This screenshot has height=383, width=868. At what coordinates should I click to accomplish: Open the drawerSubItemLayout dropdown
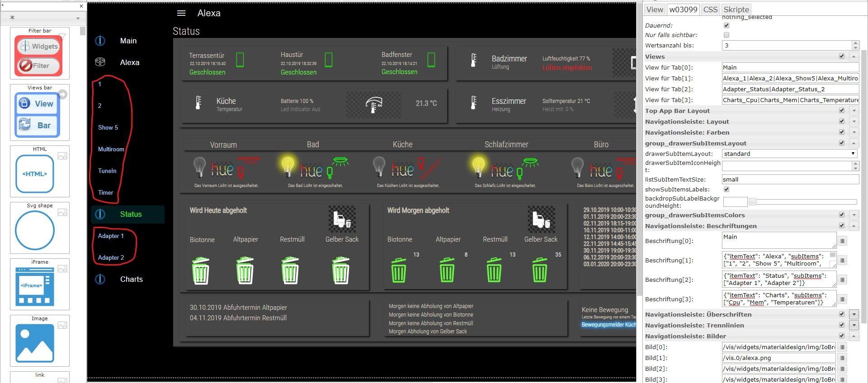click(x=789, y=154)
